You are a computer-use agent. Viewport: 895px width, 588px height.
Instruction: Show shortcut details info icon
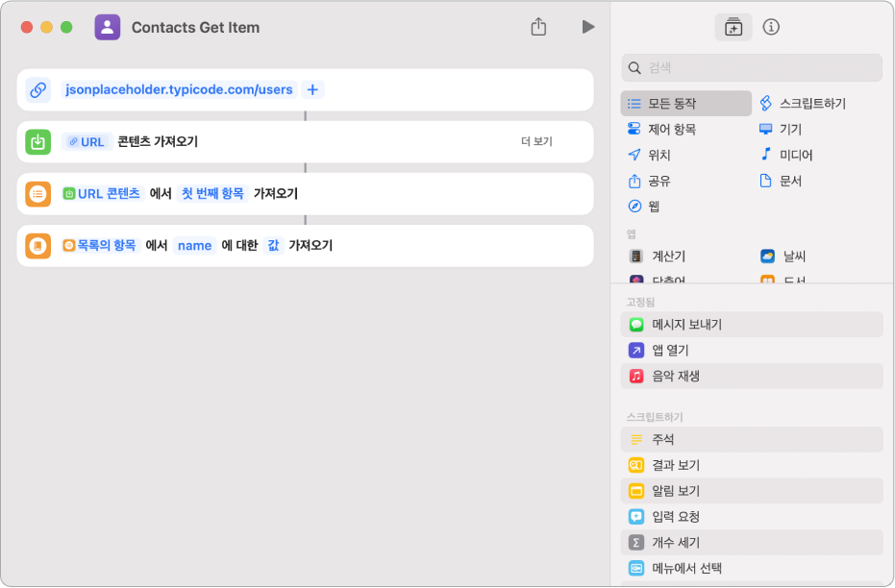tap(771, 27)
